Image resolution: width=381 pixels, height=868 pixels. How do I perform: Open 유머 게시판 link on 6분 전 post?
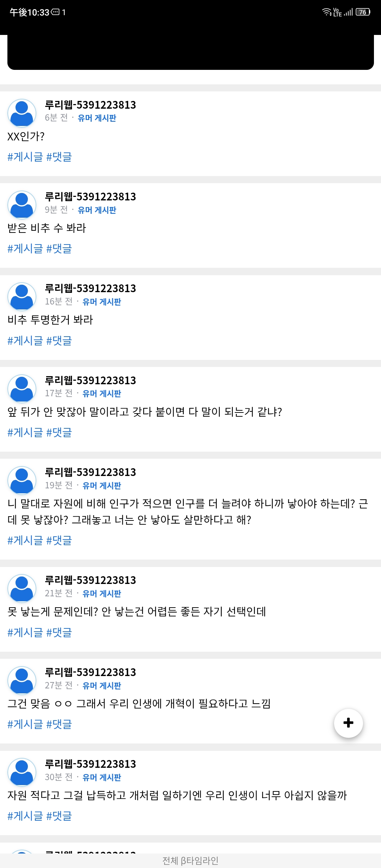[97, 118]
